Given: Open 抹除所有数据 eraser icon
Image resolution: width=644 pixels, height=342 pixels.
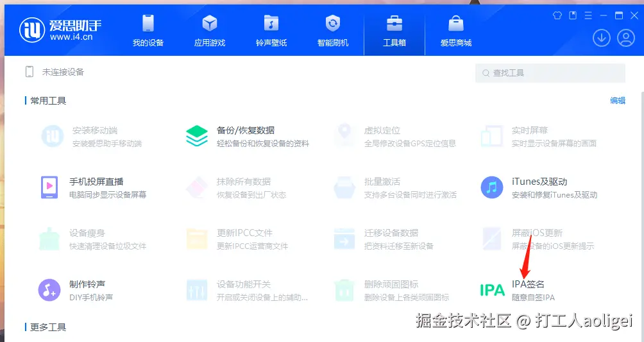Looking at the screenshot, I should (197, 187).
